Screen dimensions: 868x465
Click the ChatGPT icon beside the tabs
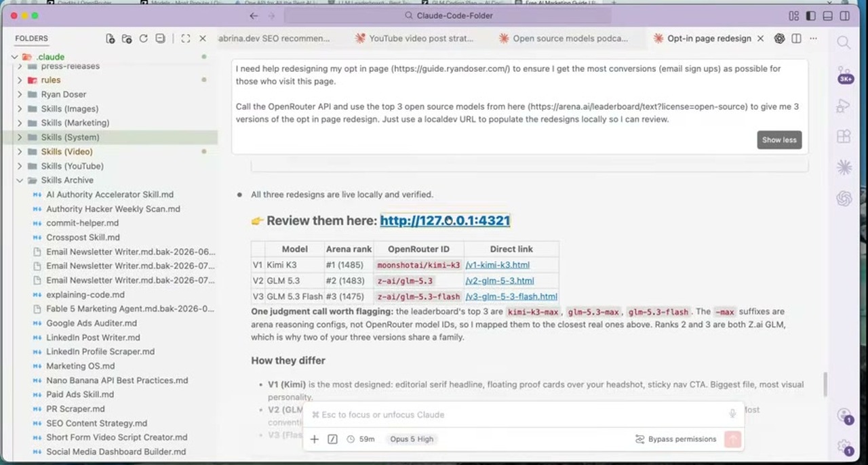pyautogui.click(x=779, y=39)
